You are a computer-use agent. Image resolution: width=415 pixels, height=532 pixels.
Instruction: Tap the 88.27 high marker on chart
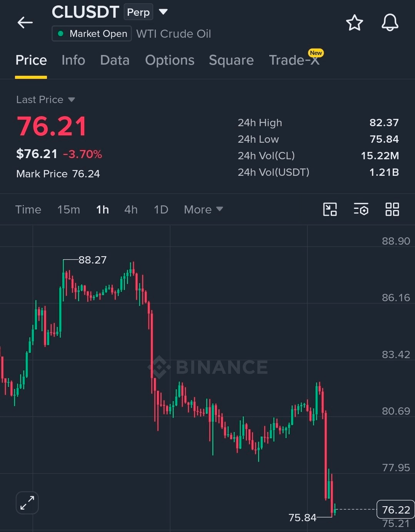point(92,260)
